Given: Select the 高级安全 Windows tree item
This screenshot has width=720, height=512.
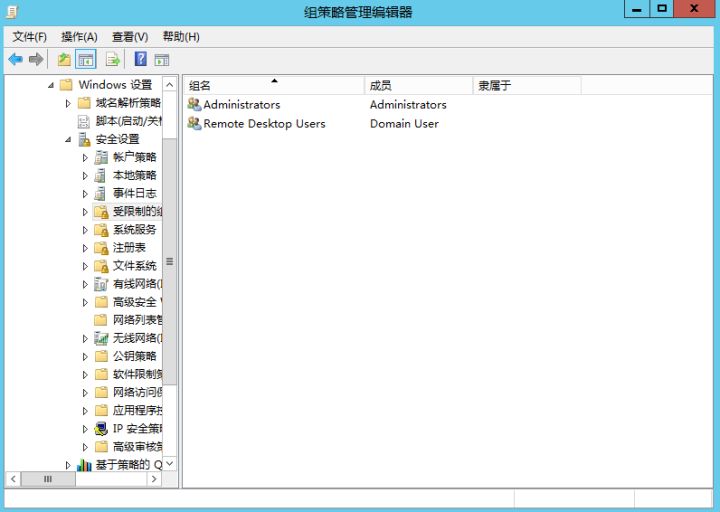Looking at the screenshot, I should (x=137, y=302).
